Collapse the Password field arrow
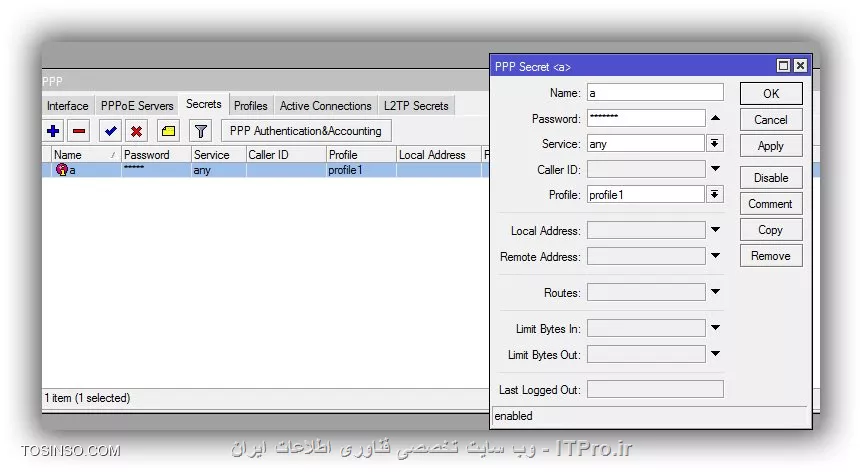The width and height of the screenshot is (862, 472). click(x=715, y=118)
